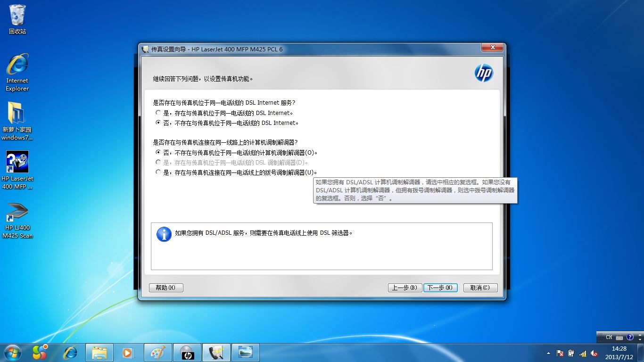Viewport: 644px width, 362px height.
Task: Click the 帮助(H) help button
Action: [166, 288]
